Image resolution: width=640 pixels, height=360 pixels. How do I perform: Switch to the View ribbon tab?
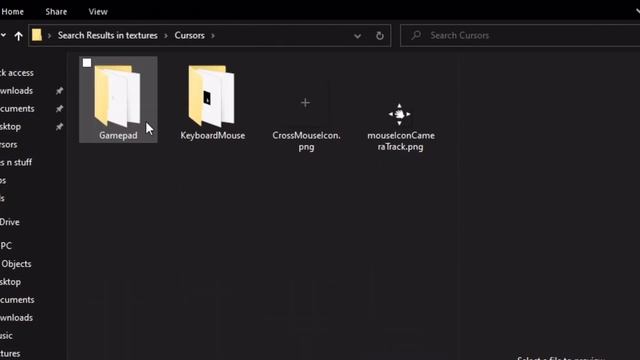[x=98, y=12]
